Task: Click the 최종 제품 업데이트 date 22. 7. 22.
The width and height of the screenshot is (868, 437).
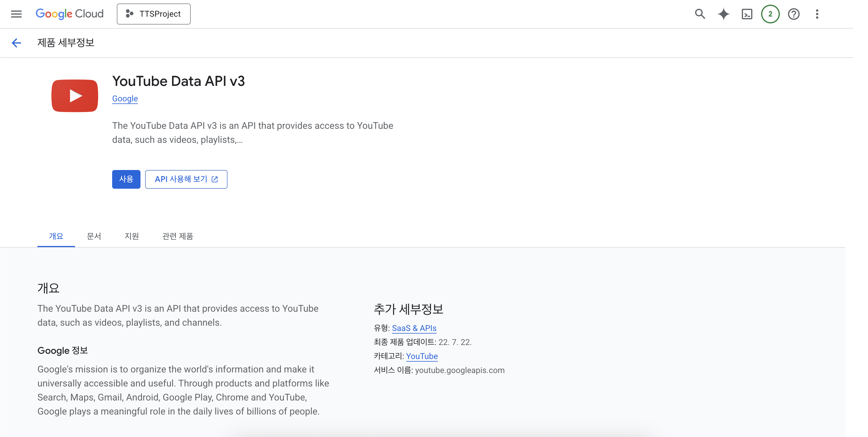Action: click(455, 342)
